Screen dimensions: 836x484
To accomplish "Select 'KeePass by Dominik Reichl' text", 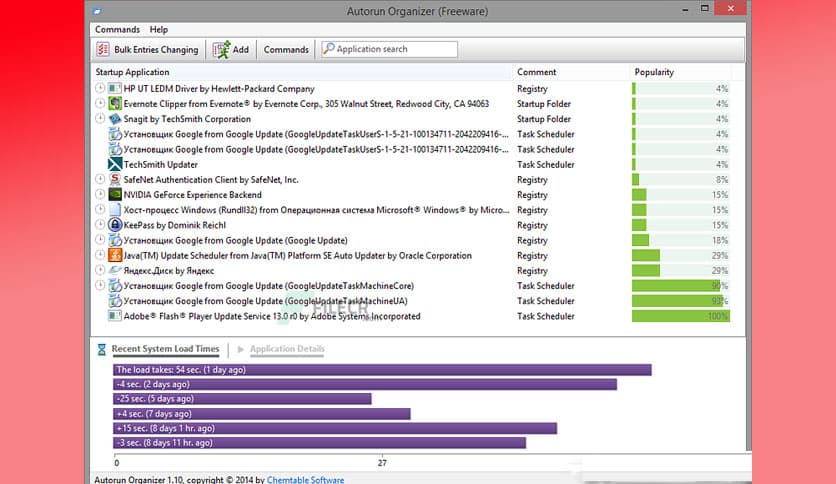I will tap(175, 225).
